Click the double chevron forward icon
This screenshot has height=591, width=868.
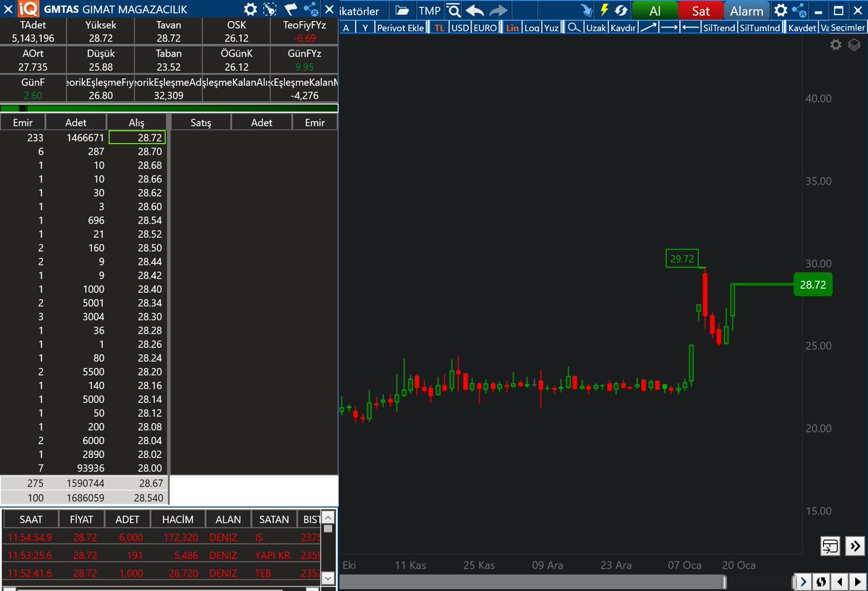[x=854, y=546]
